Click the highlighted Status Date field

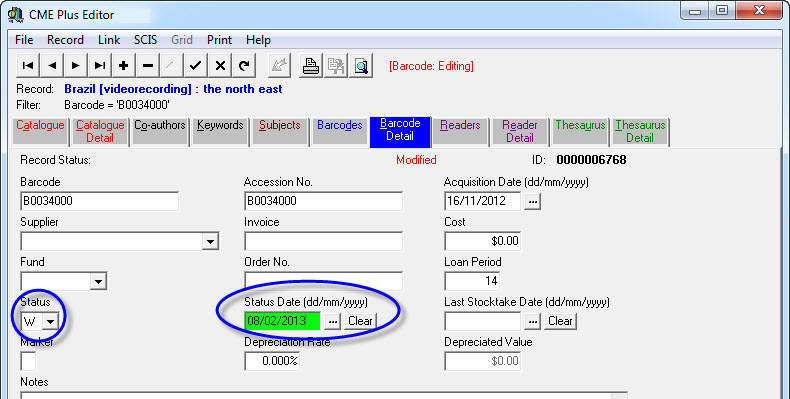point(283,321)
